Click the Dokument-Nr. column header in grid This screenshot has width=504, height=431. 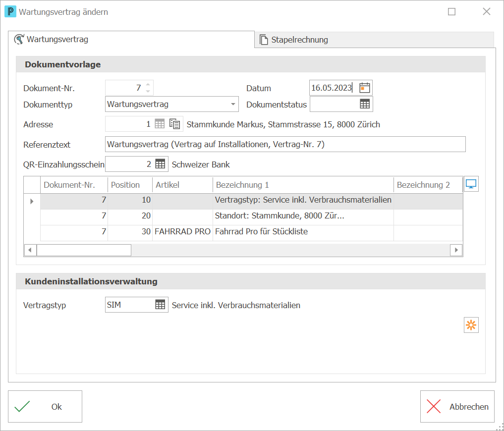(x=74, y=185)
